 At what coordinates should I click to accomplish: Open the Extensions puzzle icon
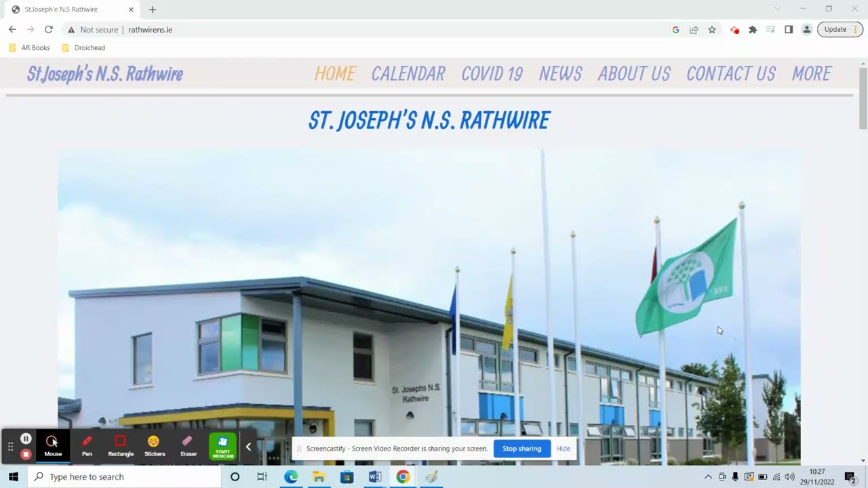pos(753,30)
